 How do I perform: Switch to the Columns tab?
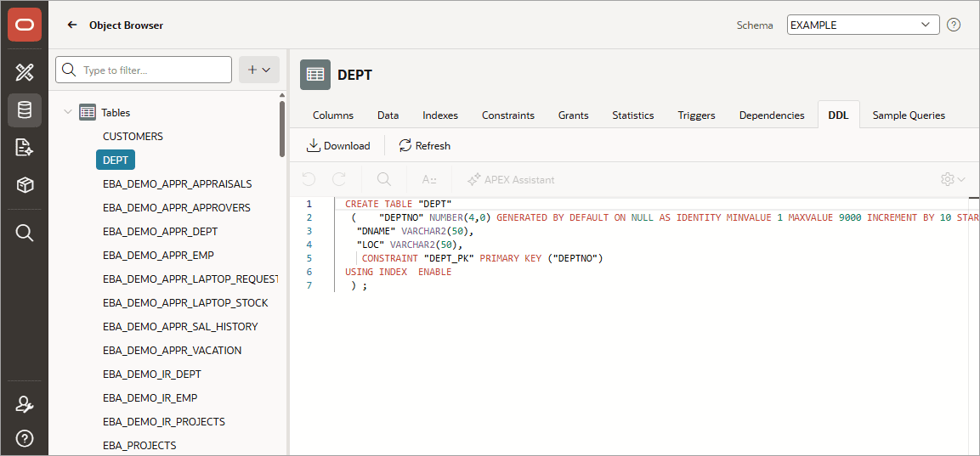pos(333,115)
